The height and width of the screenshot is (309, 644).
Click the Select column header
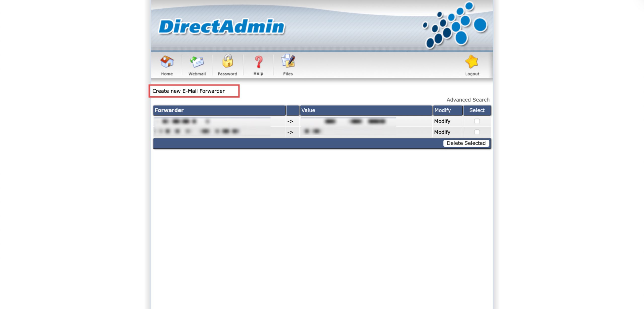point(477,110)
